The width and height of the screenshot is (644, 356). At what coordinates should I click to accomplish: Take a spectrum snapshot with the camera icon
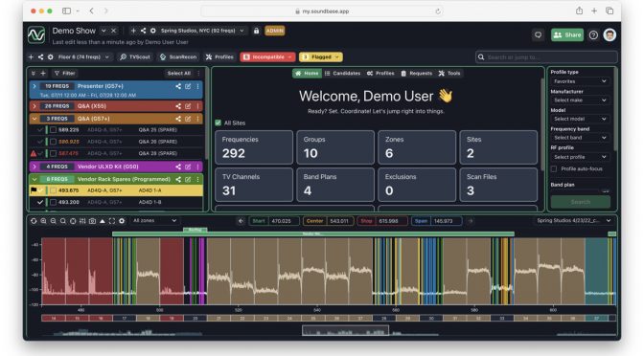(x=92, y=221)
